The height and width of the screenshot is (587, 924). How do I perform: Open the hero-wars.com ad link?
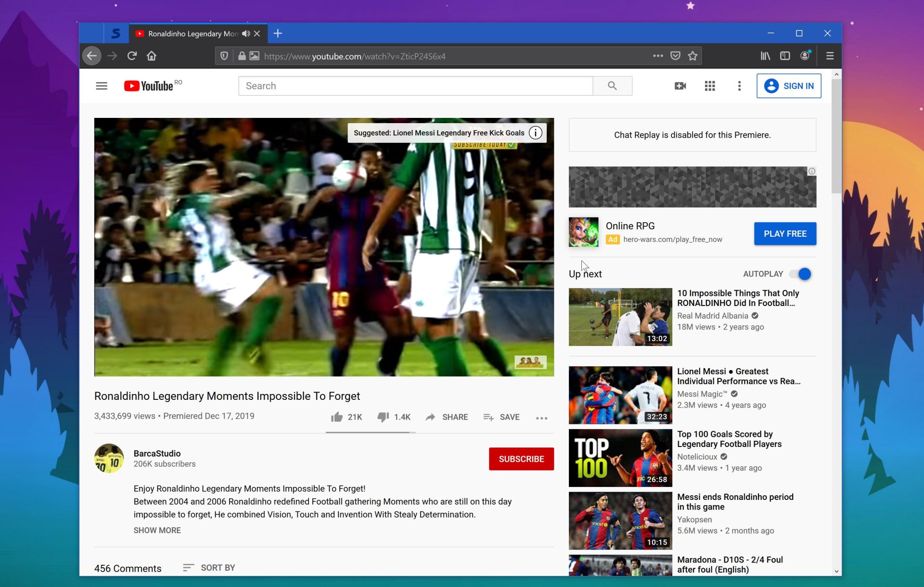672,239
